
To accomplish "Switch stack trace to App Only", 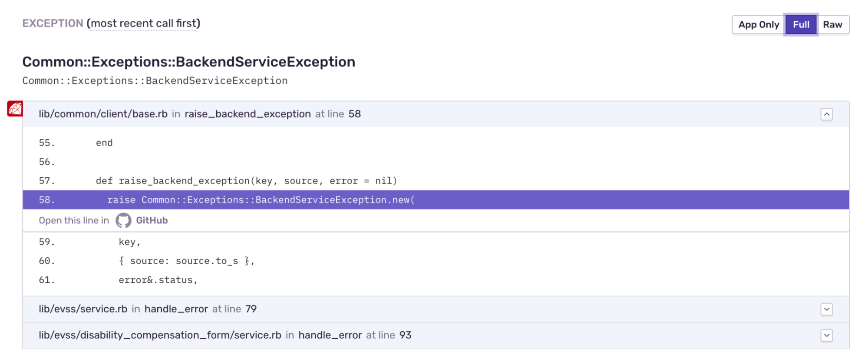I will (759, 25).
